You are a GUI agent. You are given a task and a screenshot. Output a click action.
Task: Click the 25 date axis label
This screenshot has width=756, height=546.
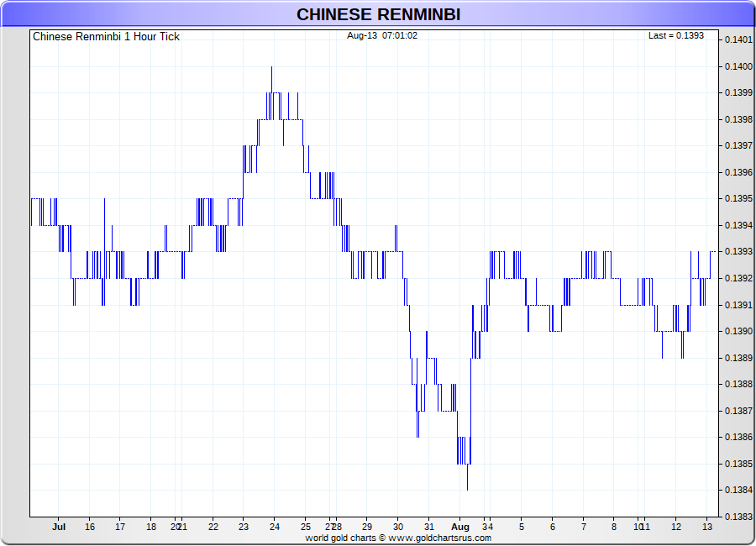(306, 527)
